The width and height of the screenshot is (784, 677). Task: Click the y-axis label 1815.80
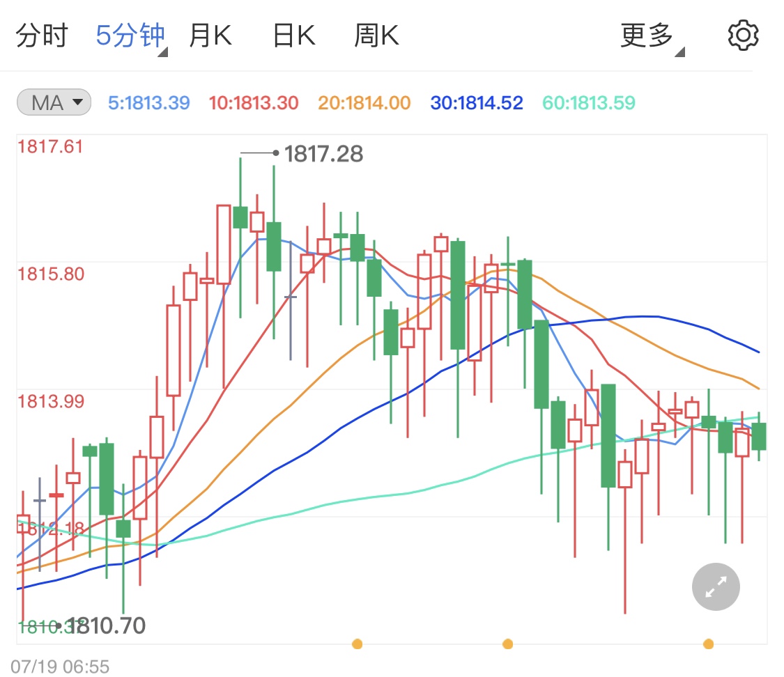50,274
